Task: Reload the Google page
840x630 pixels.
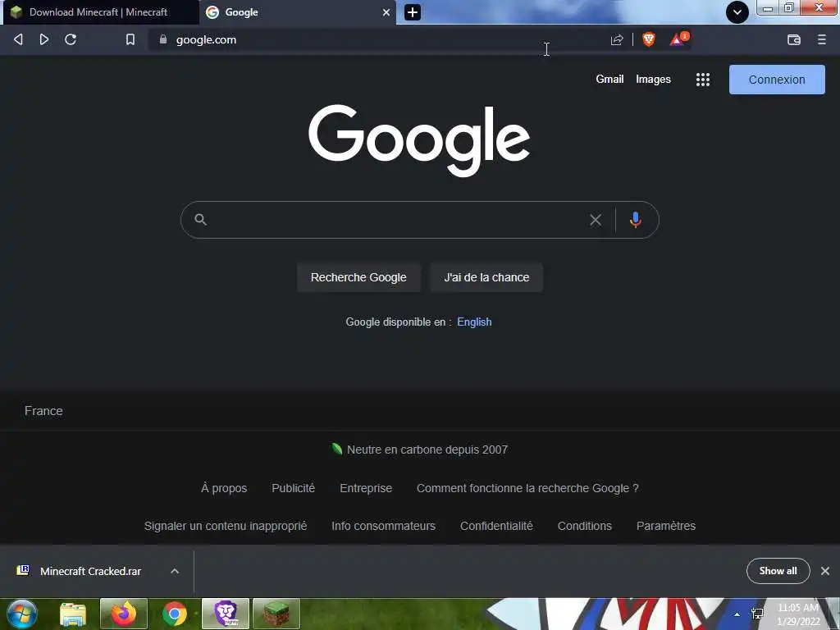Action: point(71,39)
